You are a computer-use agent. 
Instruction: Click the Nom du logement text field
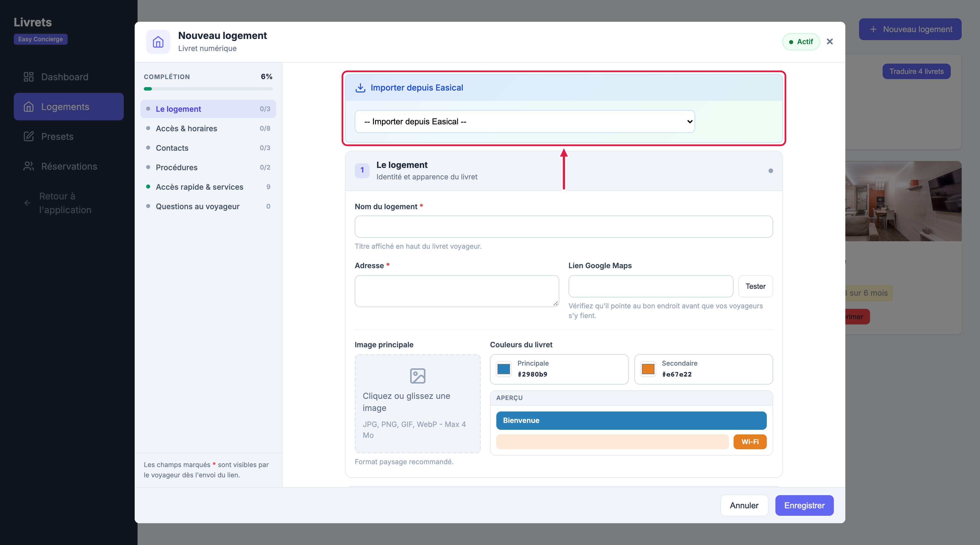[563, 227]
